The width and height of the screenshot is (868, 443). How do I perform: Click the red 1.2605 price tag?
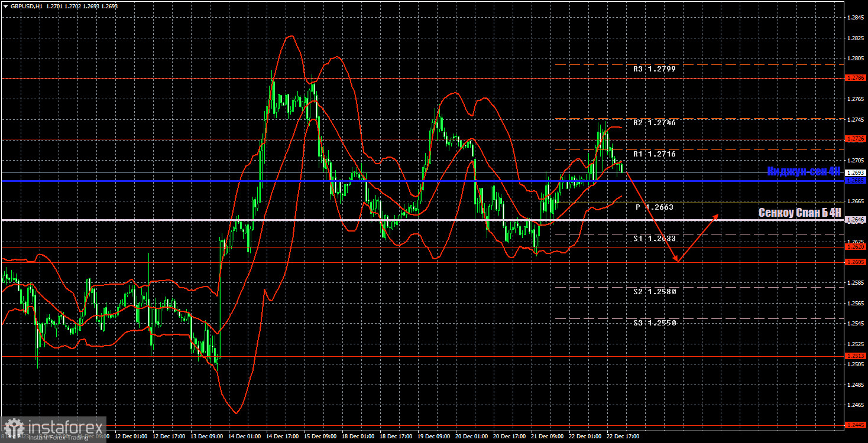click(x=856, y=262)
